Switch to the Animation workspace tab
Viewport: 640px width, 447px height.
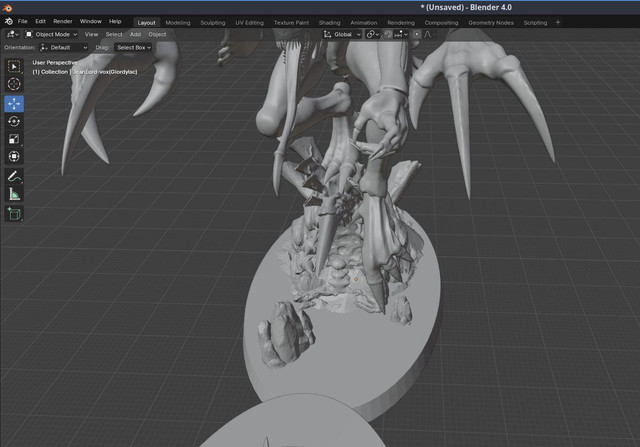coord(364,23)
